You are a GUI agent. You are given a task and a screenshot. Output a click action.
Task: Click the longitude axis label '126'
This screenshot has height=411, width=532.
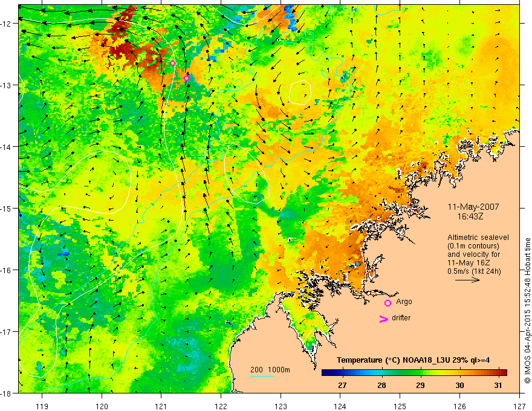coord(459,406)
